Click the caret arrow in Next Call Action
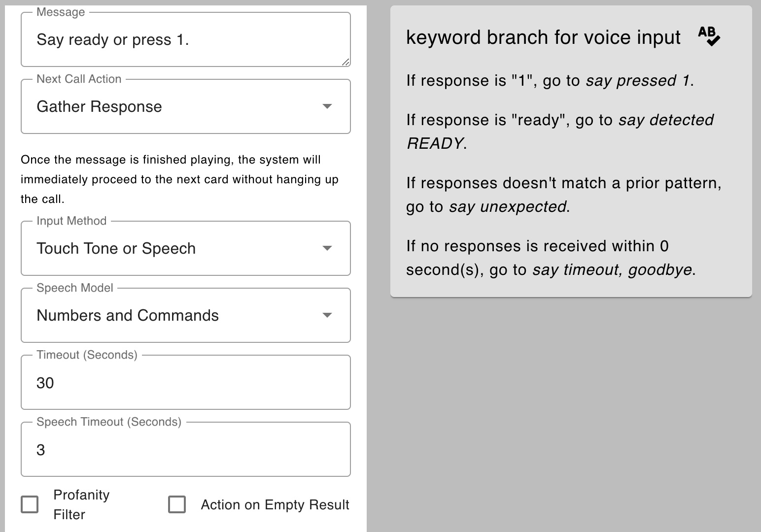The height and width of the screenshot is (532, 761). pos(327,106)
